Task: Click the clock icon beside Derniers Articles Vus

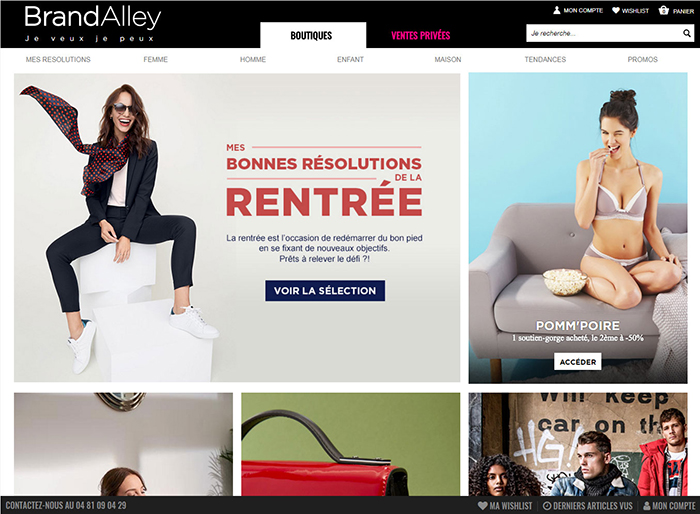Action: pyautogui.click(x=547, y=506)
